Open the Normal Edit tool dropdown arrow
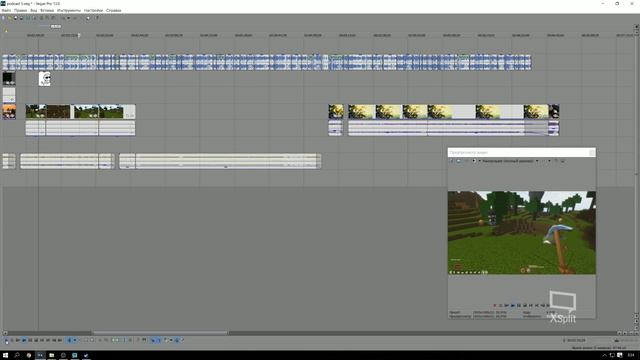 point(75,340)
